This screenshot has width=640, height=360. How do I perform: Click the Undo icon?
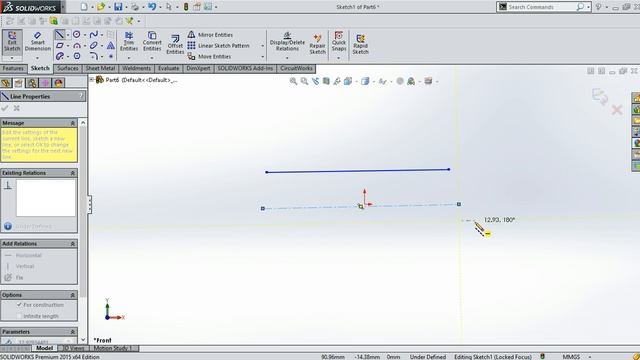[x=152, y=7]
